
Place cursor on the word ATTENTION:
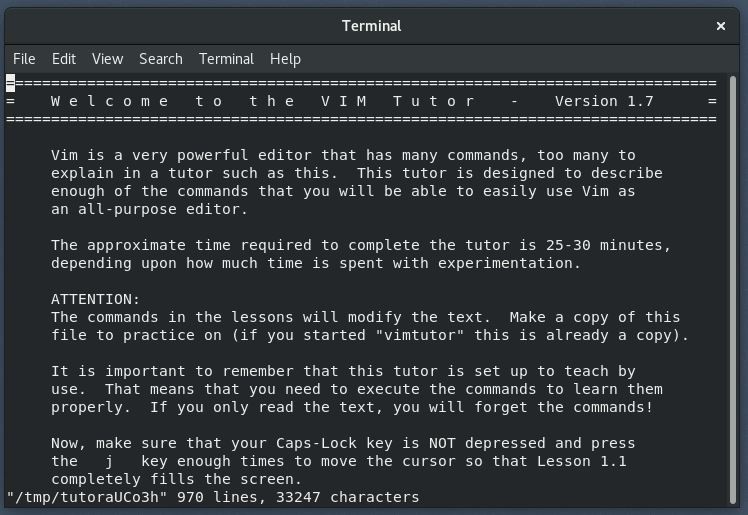point(95,299)
